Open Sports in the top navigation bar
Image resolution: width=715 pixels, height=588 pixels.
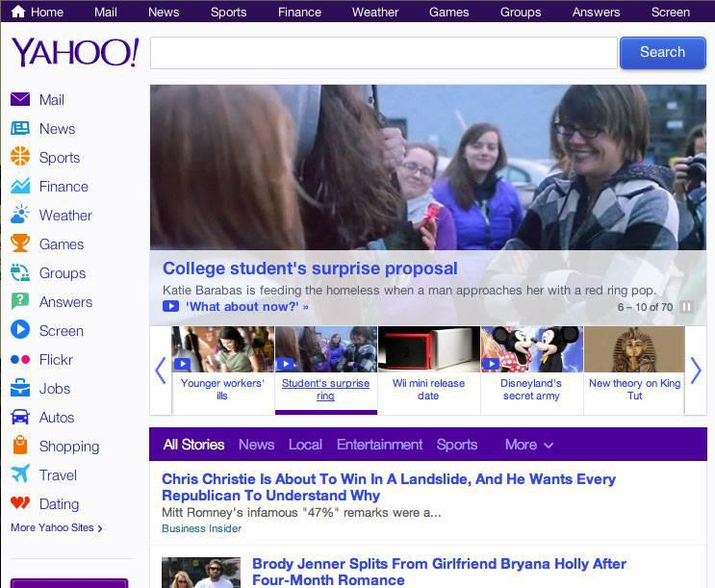tap(228, 12)
